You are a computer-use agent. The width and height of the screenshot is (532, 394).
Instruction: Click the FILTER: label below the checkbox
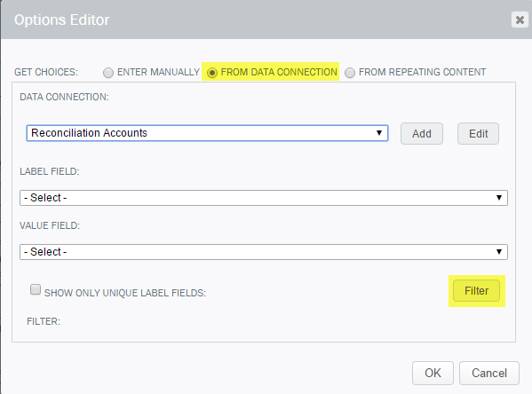(x=44, y=321)
